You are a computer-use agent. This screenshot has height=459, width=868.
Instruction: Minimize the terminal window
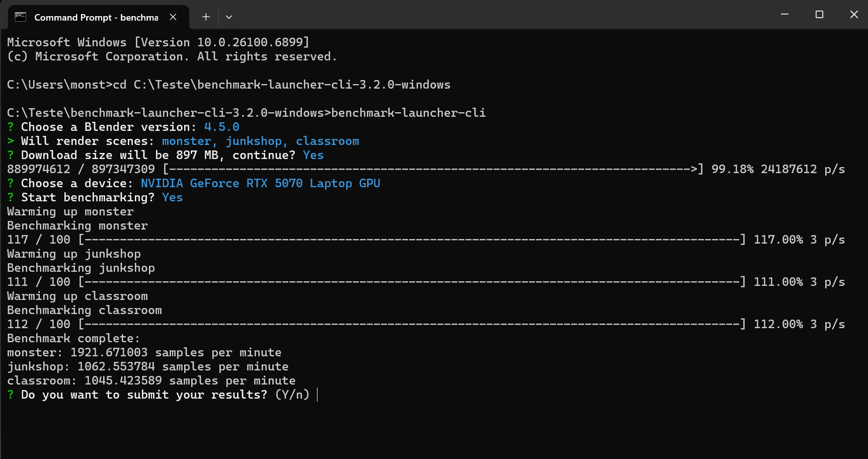(x=784, y=15)
